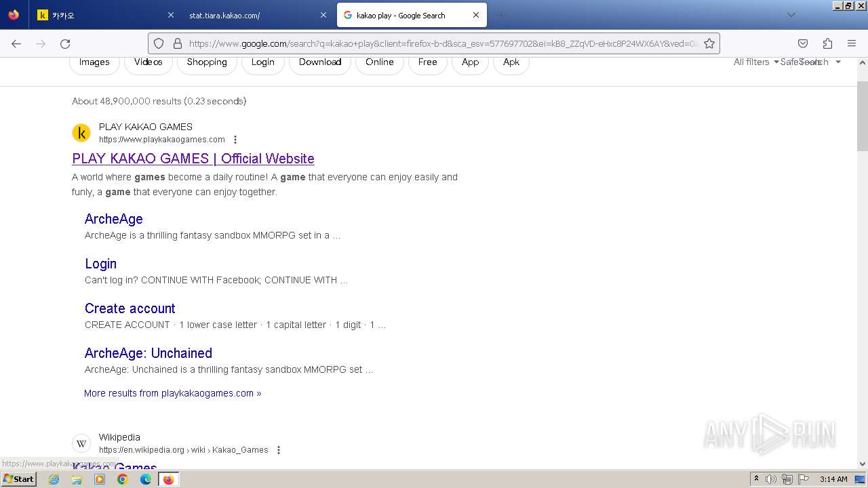Viewport: 868px width, 488px height.
Task: Open the ArcheAge: Unchained sitelink
Action: pos(149,353)
